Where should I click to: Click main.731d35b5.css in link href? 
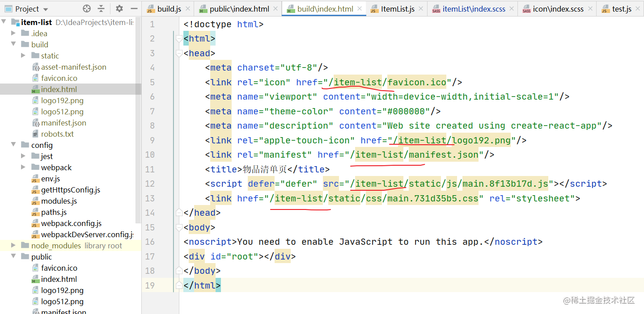click(x=432, y=198)
